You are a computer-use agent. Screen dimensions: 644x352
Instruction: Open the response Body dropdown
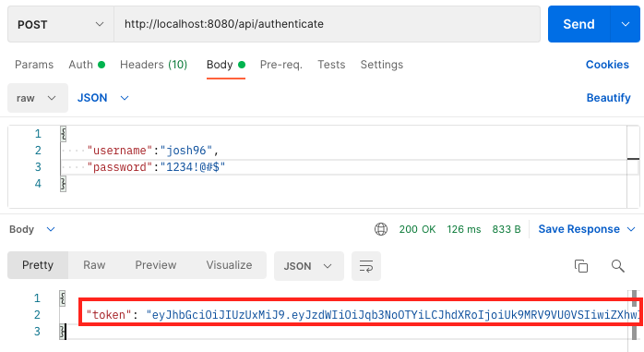click(32, 229)
